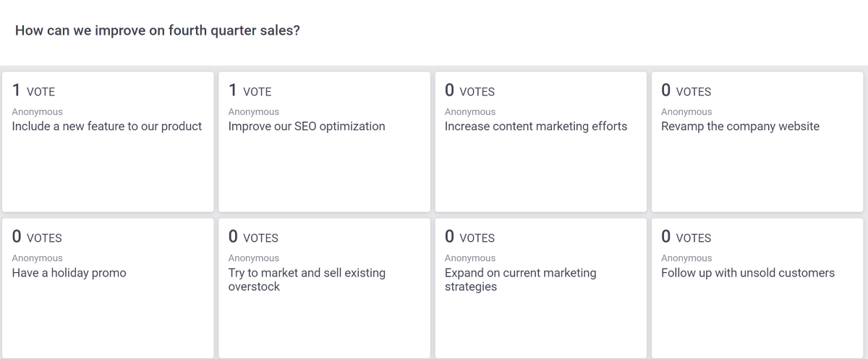Click '0 VOTES' on the existing overstock card
The height and width of the screenshot is (359, 868).
(253, 237)
